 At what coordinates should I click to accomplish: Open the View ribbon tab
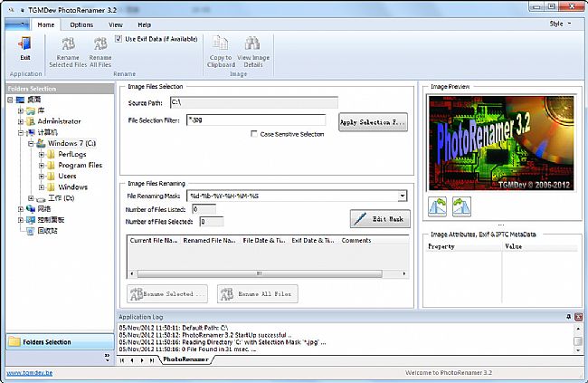pyautogui.click(x=116, y=24)
